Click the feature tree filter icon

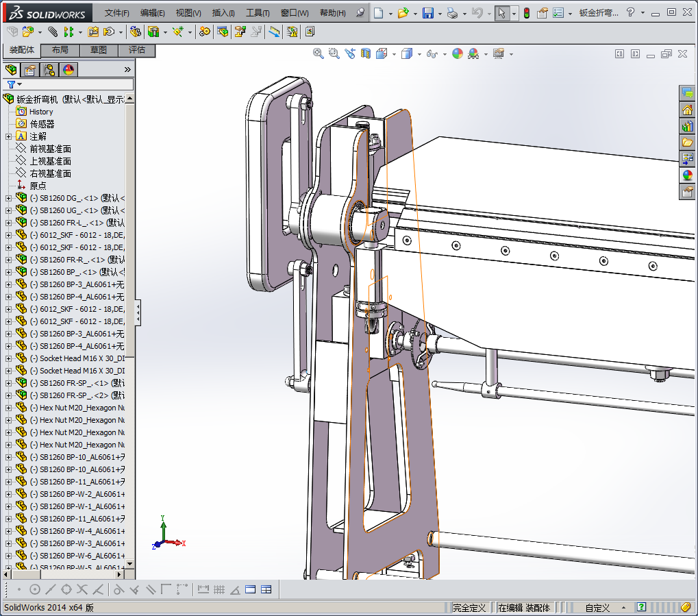click(11, 84)
